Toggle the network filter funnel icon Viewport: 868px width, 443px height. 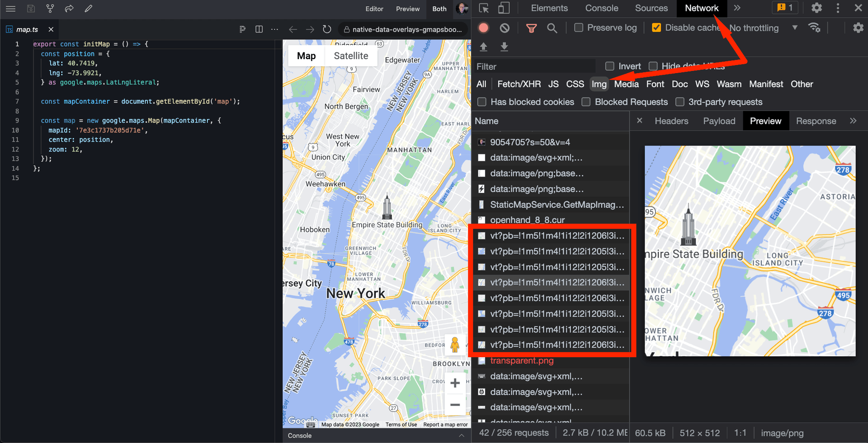(531, 28)
